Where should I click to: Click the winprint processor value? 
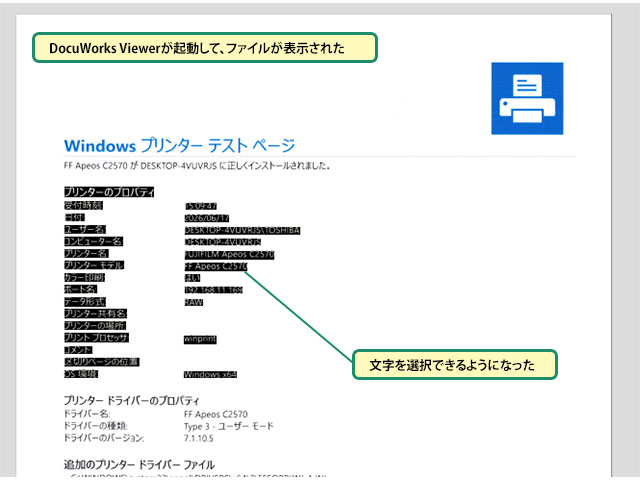(200, 339)
